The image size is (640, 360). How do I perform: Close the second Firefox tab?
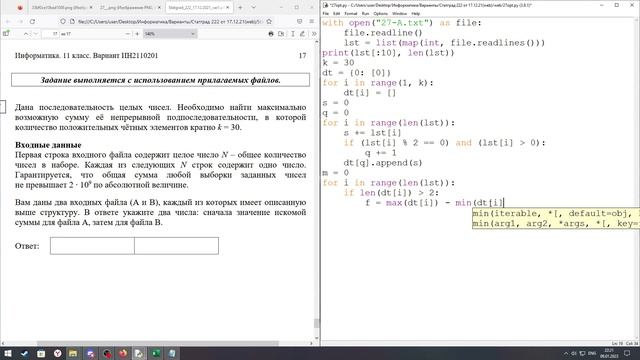[159, 7]
